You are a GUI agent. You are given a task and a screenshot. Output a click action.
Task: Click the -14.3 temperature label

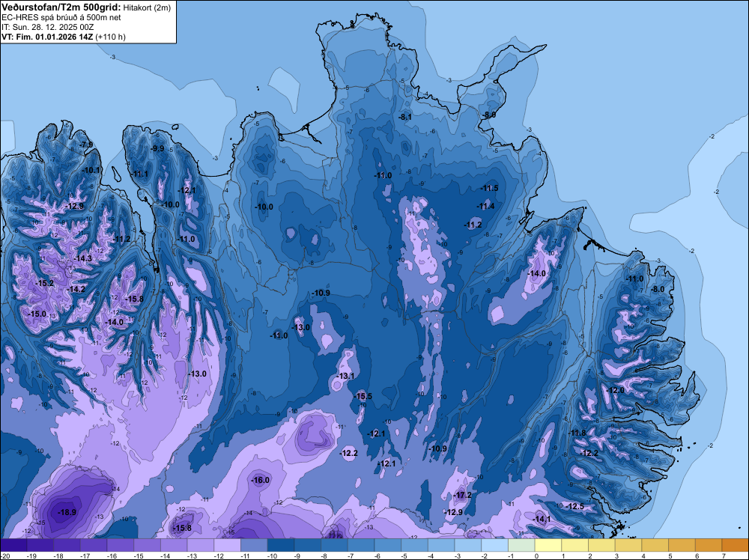coord(82,258)
